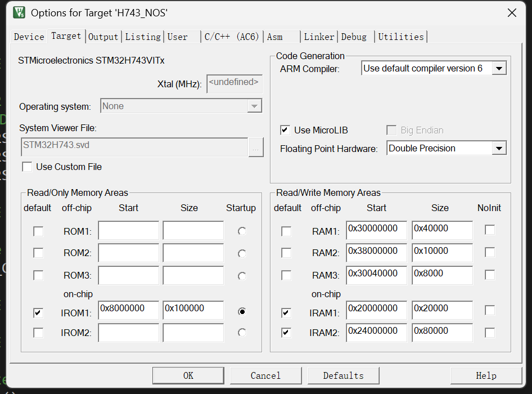Uncheck the IROM1 default checkbox
Screen dimensions: 532x394
pos(38,312)
